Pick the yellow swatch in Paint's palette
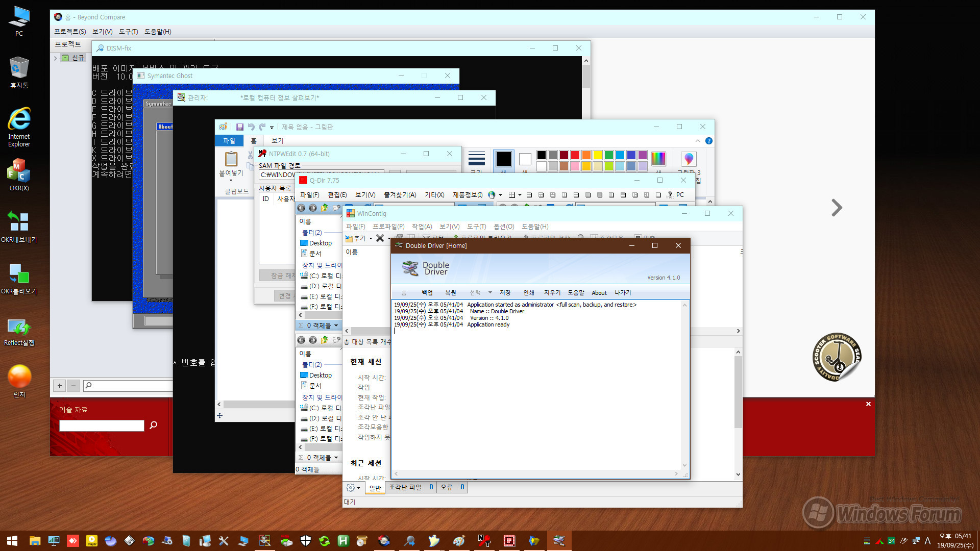The image size is (980, 551). [x=598, y=155]
